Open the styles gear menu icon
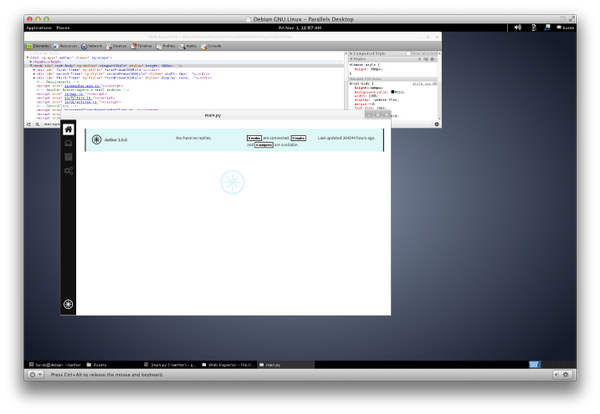The height and width of the screenshot is (414, 600). 433,59
